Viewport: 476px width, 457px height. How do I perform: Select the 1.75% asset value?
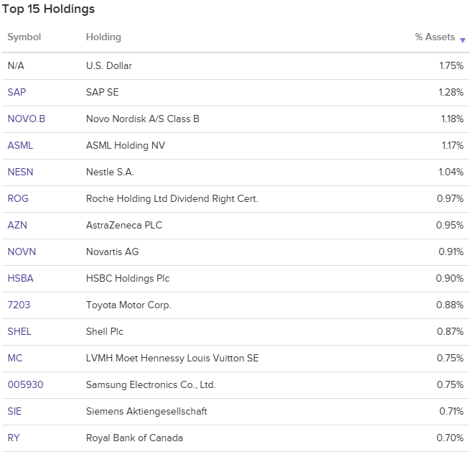click(452, 65)
